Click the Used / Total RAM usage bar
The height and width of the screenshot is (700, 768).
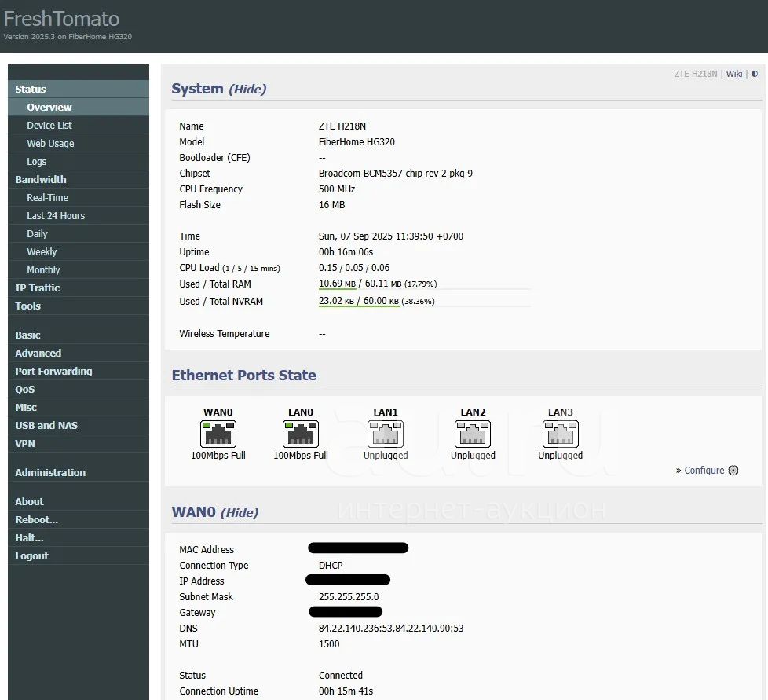click(424, 284)
